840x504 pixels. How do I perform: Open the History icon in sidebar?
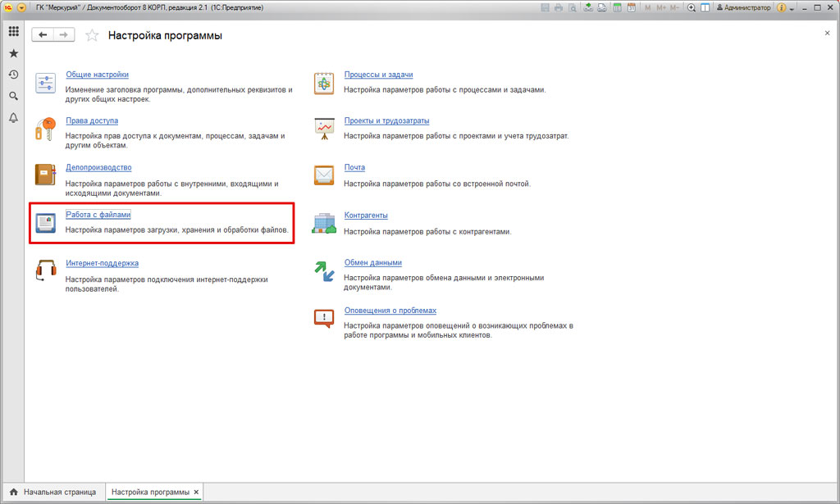click(13, 75)
